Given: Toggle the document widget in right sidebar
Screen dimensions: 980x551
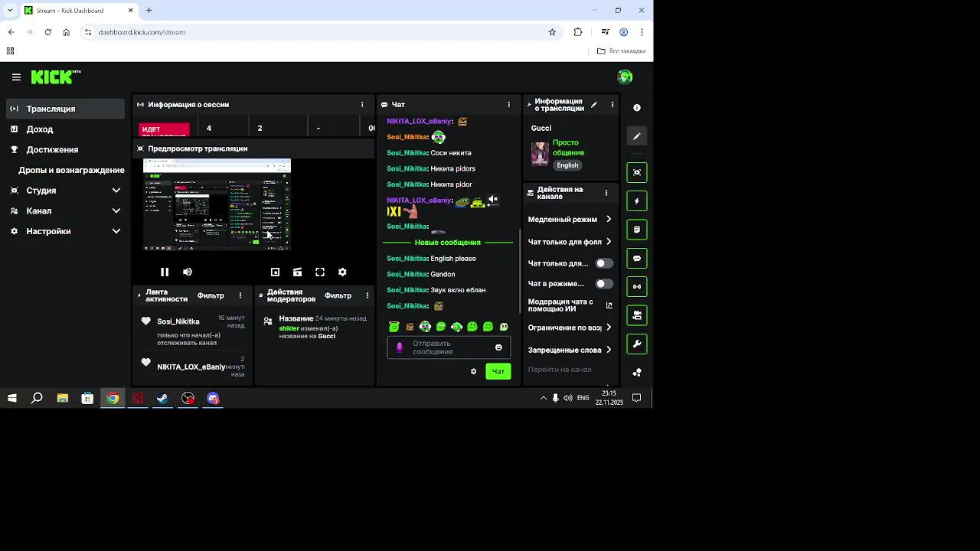Looking at the screenshot, I should click(637, 230).
